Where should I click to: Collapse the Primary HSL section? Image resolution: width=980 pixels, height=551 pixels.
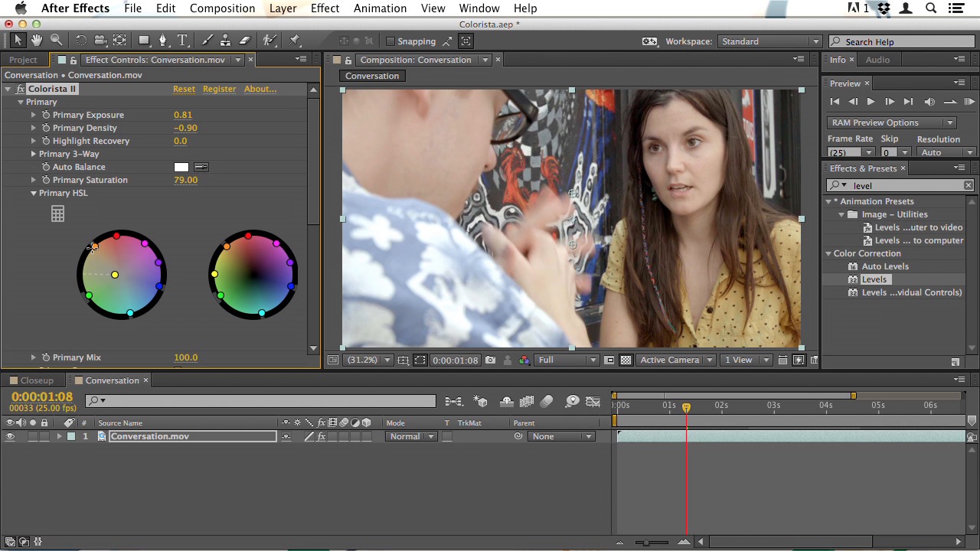tap(34, 193)
